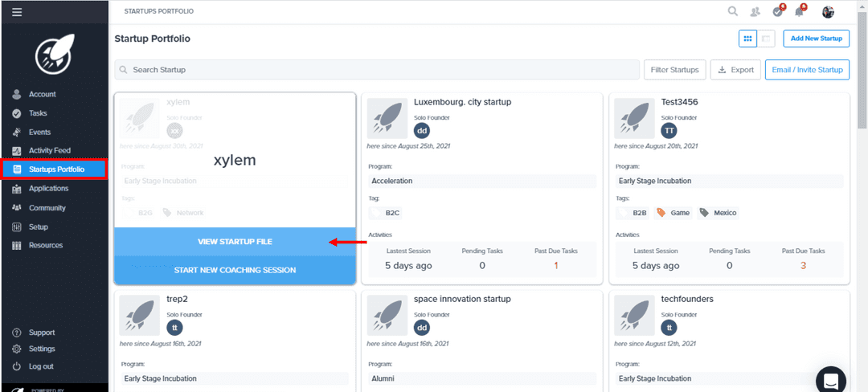Open the Settings menu item
The image size is (868, 392).
coord(42,349)
